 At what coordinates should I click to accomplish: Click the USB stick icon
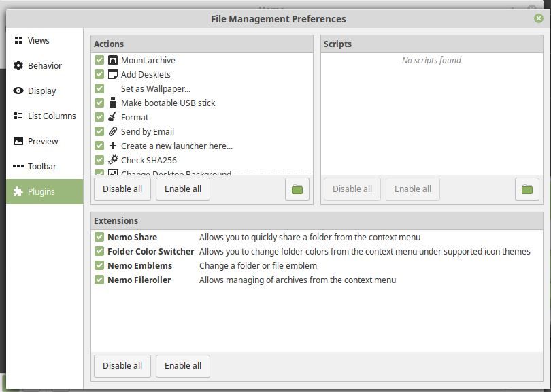[113, 103]
